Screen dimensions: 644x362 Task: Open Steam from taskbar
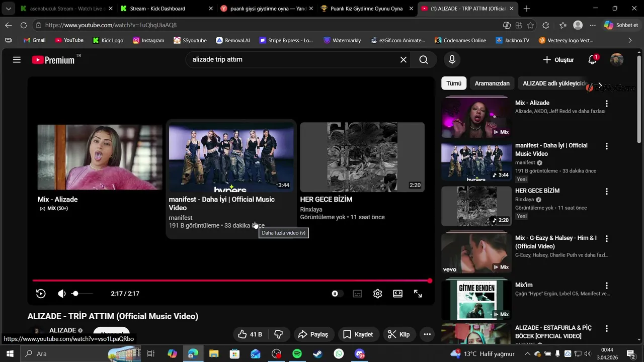(x=318, y=354)
